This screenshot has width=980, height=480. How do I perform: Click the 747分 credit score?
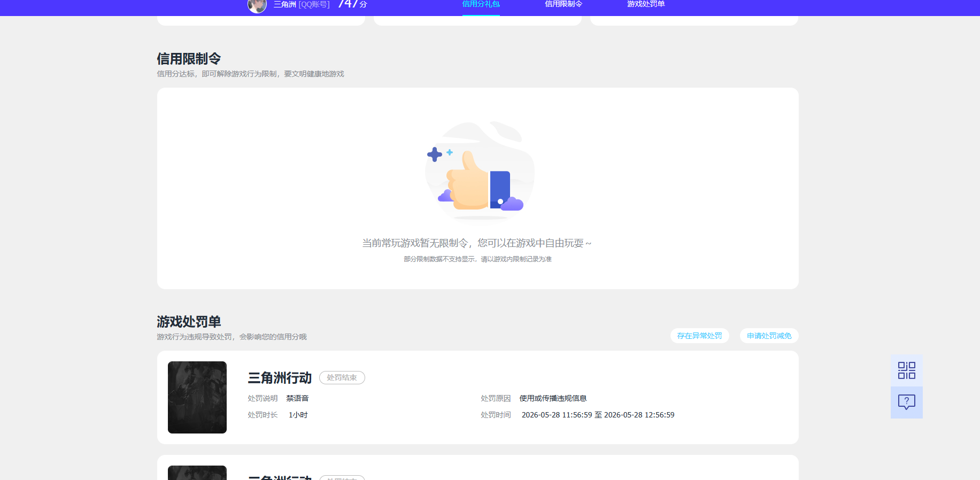coord(352,4)
